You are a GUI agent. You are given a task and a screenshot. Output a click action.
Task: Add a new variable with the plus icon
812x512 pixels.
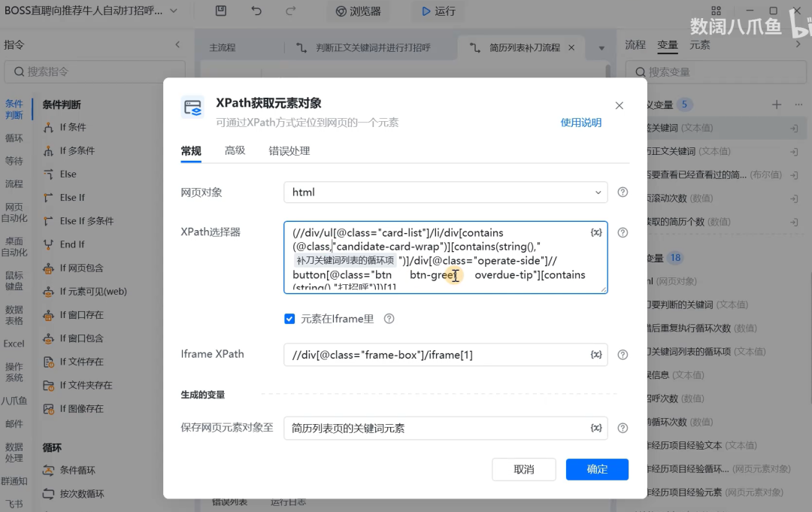pos(777,105)
